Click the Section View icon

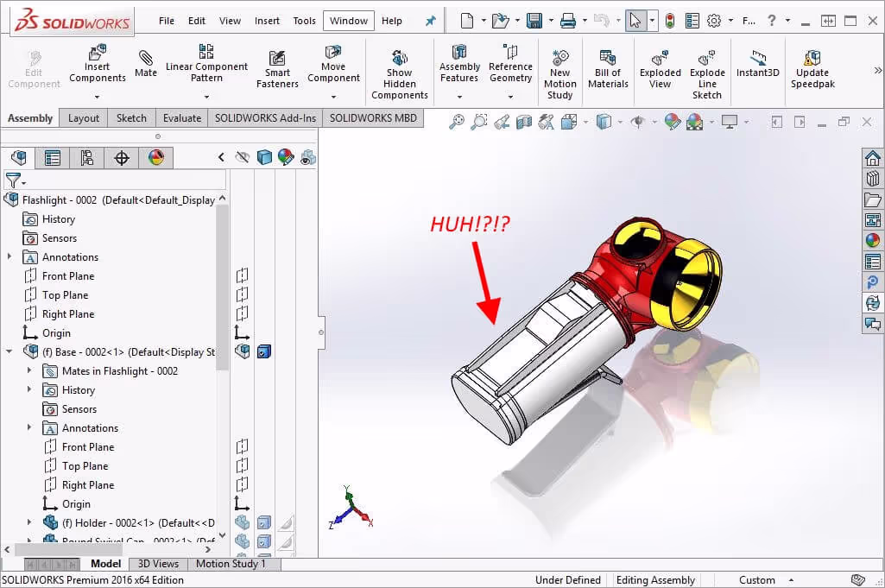524,122
